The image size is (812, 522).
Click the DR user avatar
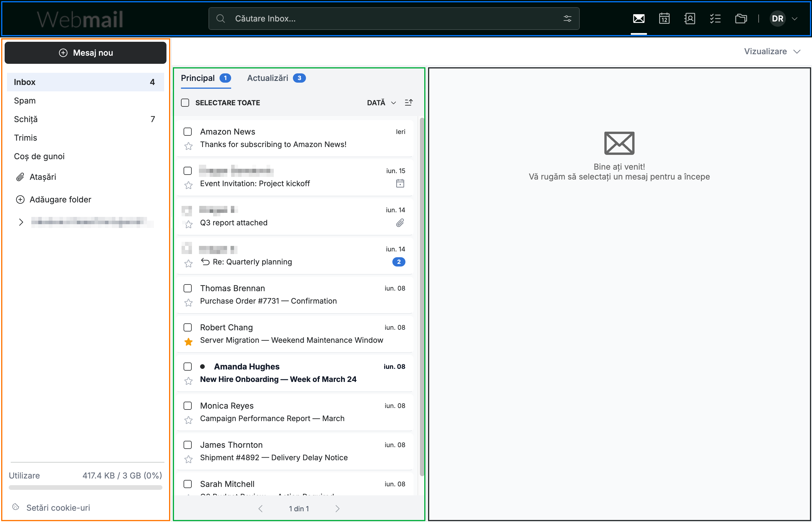click(x=777, y=19)
